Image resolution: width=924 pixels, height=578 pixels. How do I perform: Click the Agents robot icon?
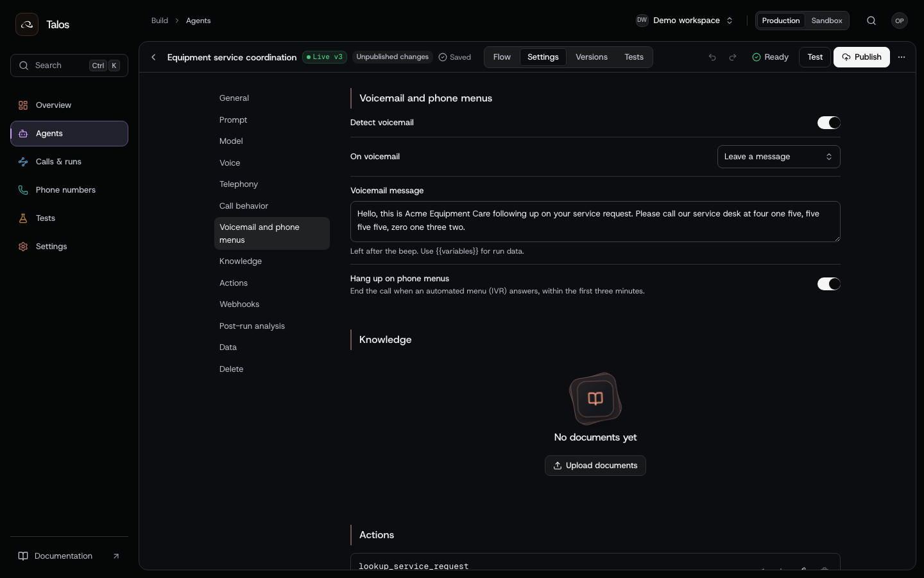click(23, 134)
